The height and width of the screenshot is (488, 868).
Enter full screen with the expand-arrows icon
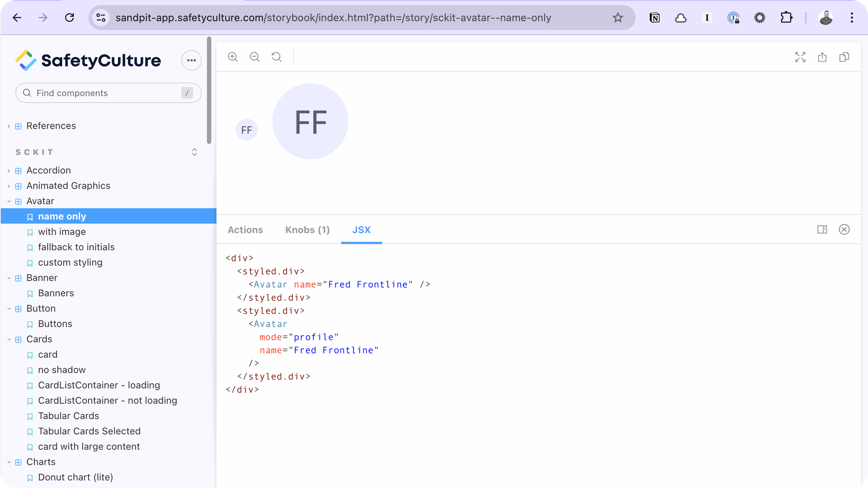(800, 57)
